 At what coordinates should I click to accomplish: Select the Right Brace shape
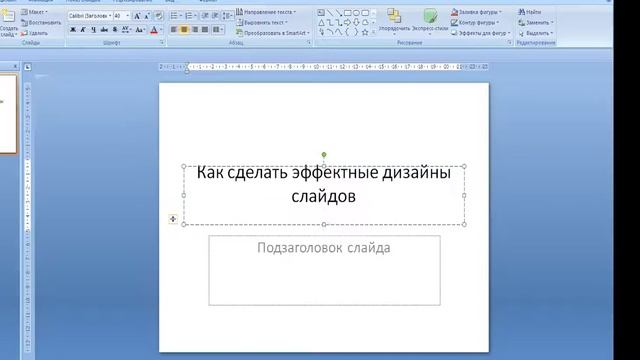click(x=356, y=32)
